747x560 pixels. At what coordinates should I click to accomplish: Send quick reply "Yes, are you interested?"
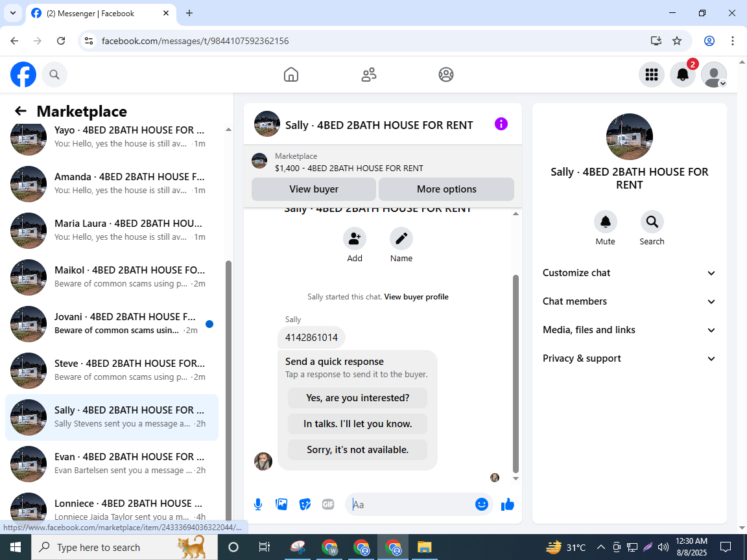(357, 398)
